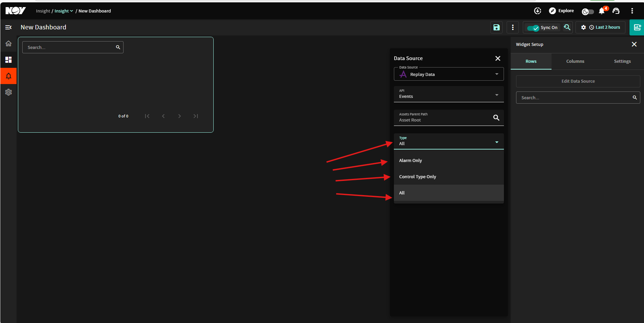Click the Edit Data Source button
Image resolution: width=644 pixels, height=323 pixels.
(x=578, y=81)
